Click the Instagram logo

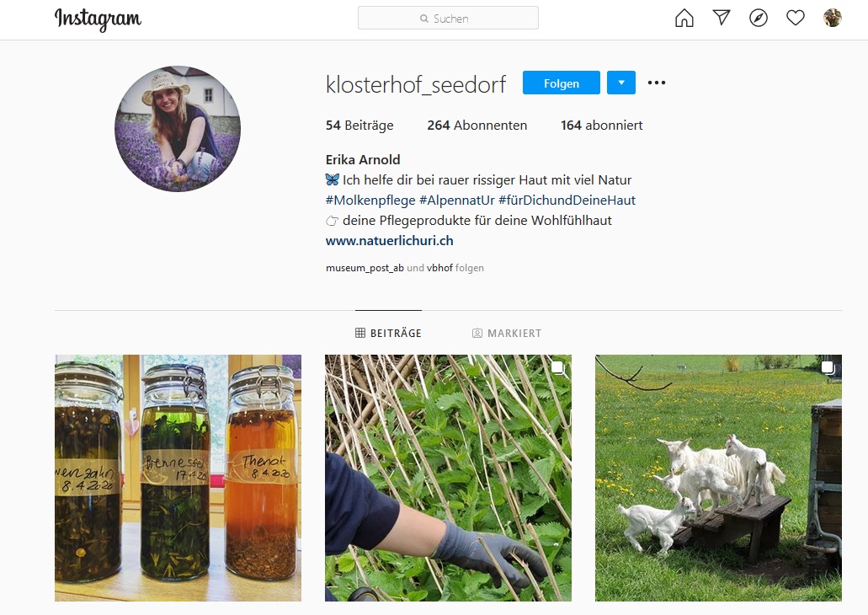pos(98,19)
